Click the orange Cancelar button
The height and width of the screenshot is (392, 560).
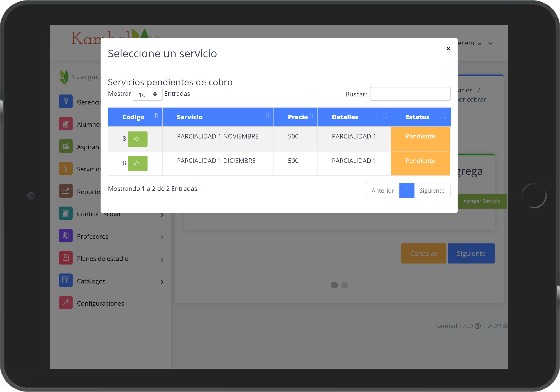click(424, 254)
